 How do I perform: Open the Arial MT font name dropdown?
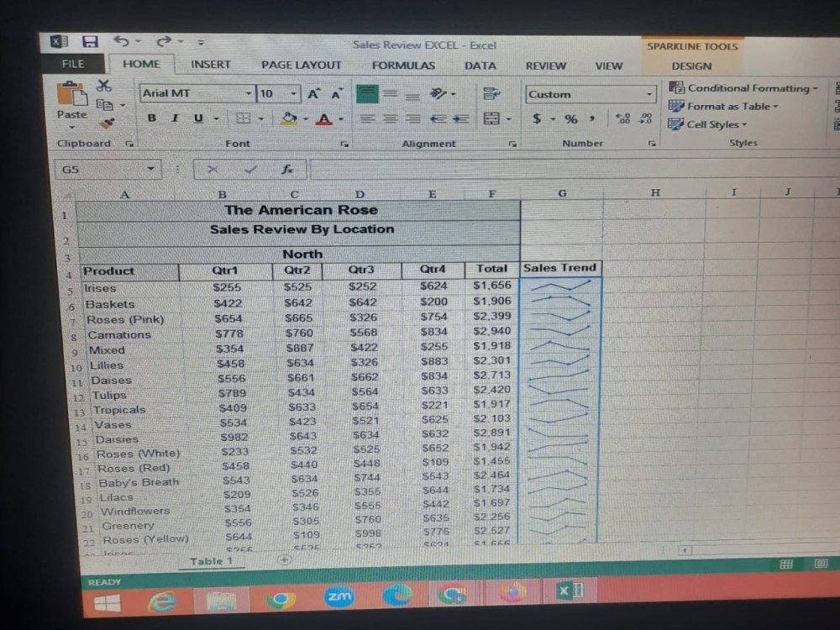248,94
